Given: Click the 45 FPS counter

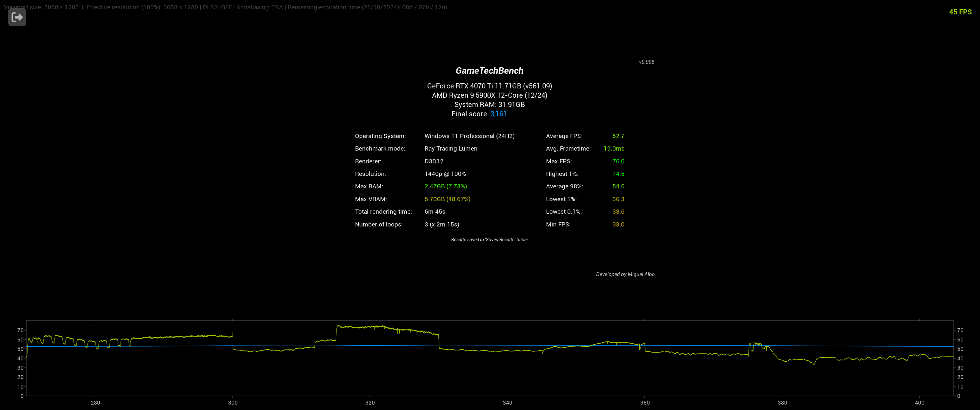Looking at the screenshot, I should (x=960, y=12).
